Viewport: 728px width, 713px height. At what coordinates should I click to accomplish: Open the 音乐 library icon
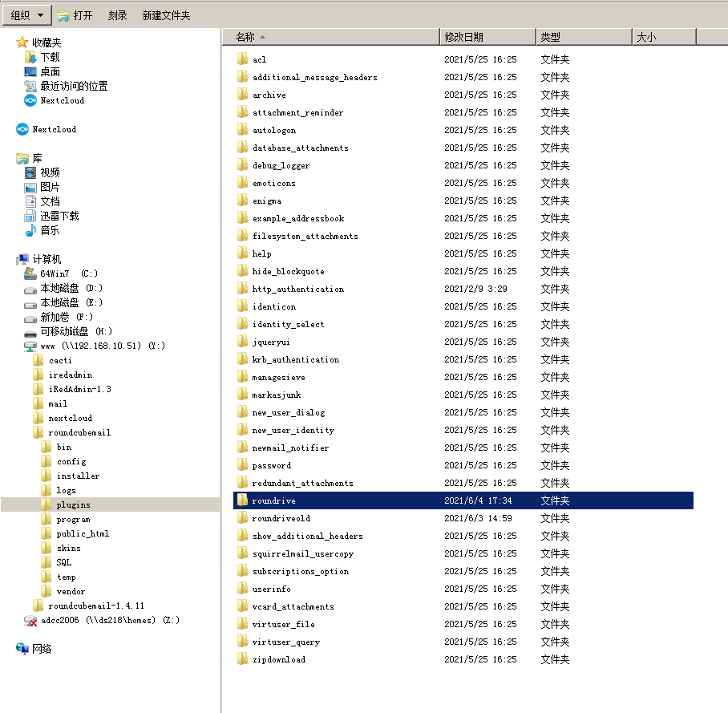coord(30,230)
